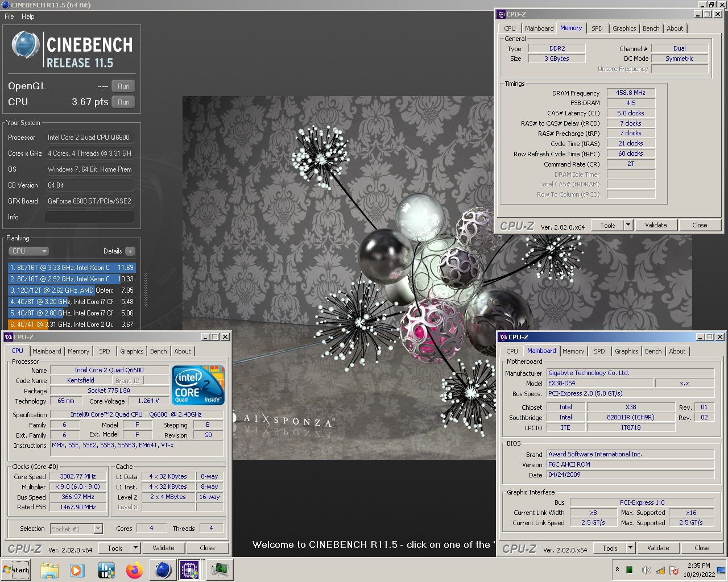
Task: Click Validate in Memory window
Action: (x=656, y=225)
